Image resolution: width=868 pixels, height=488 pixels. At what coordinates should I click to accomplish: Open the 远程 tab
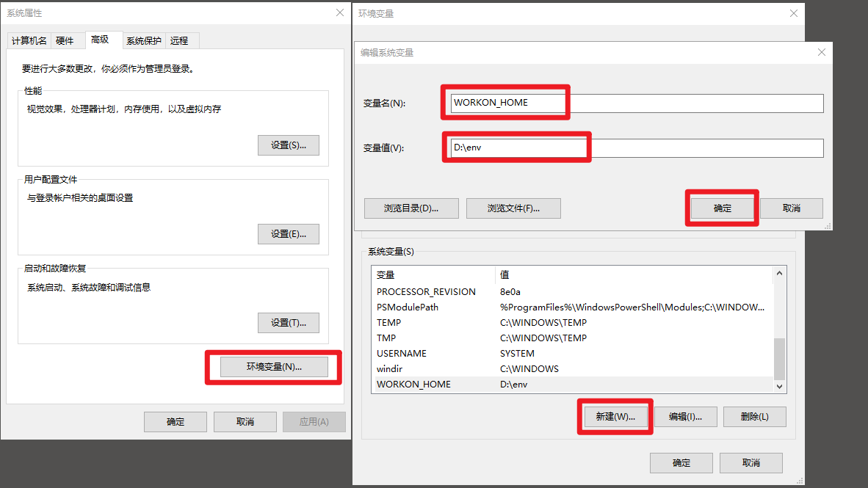pos(179,41)
